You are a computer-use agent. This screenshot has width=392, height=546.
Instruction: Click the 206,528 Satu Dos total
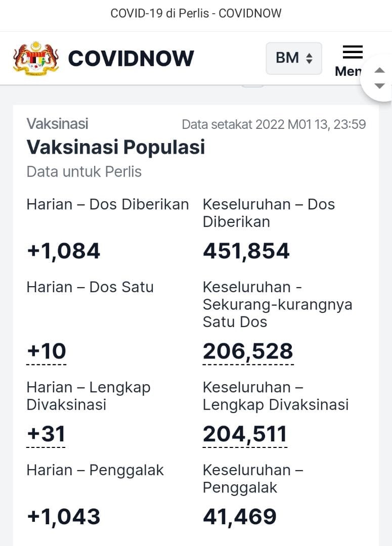coord(248,351)
